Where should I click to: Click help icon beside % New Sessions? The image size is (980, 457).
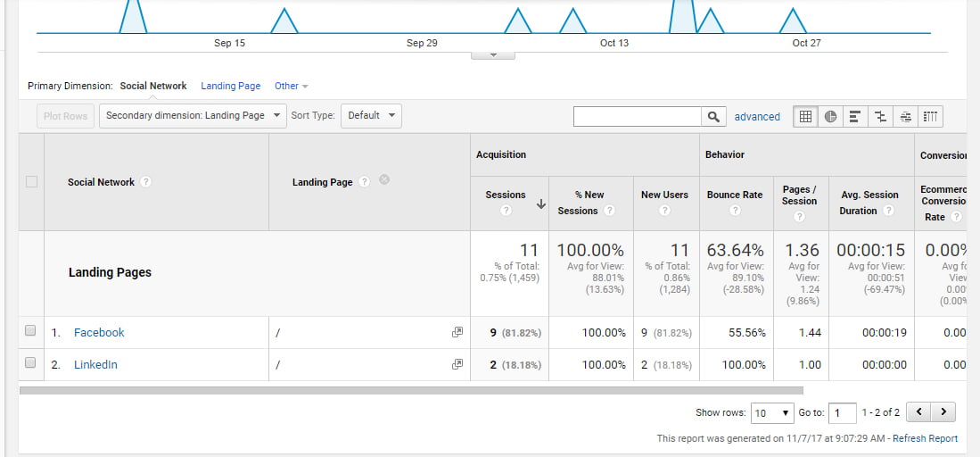609,211
